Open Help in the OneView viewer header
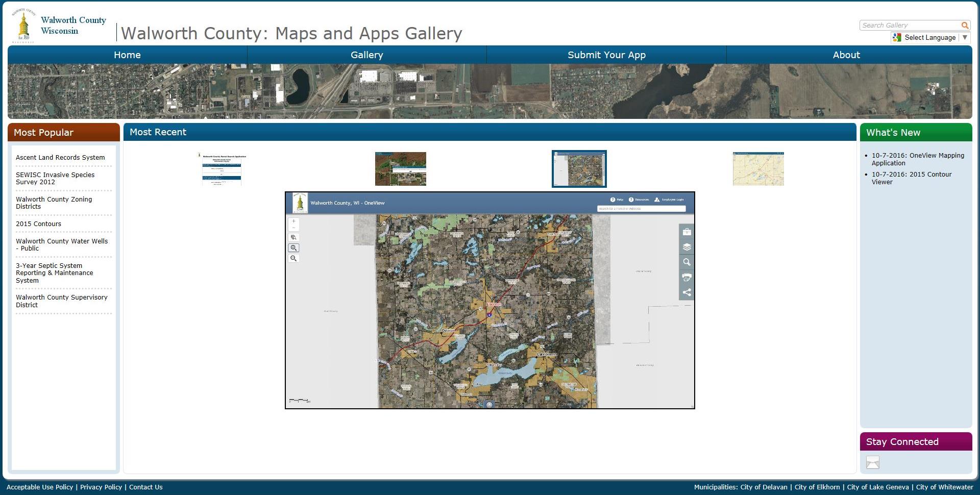Screen dimensions: 980x495 coord(617,200)
